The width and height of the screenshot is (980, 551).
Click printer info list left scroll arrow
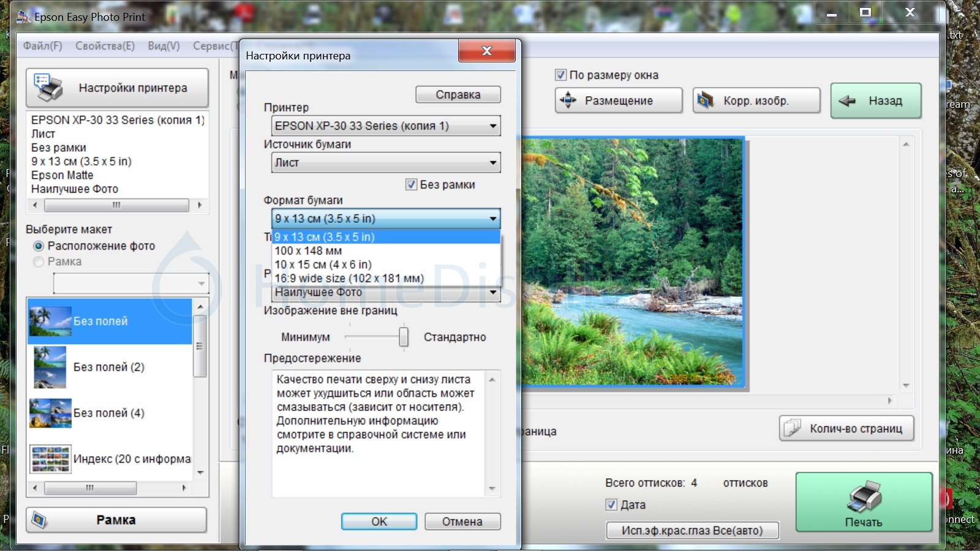click(35, 205)
